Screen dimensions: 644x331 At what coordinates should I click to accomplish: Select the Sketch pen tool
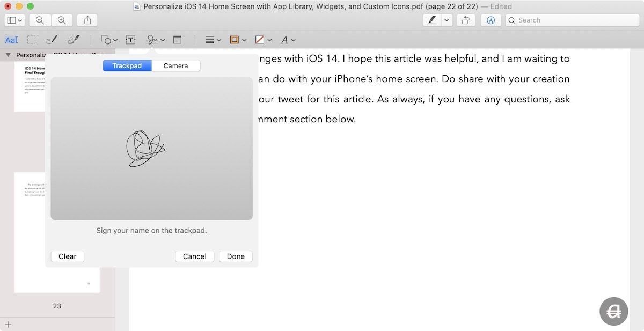(52, 40)
